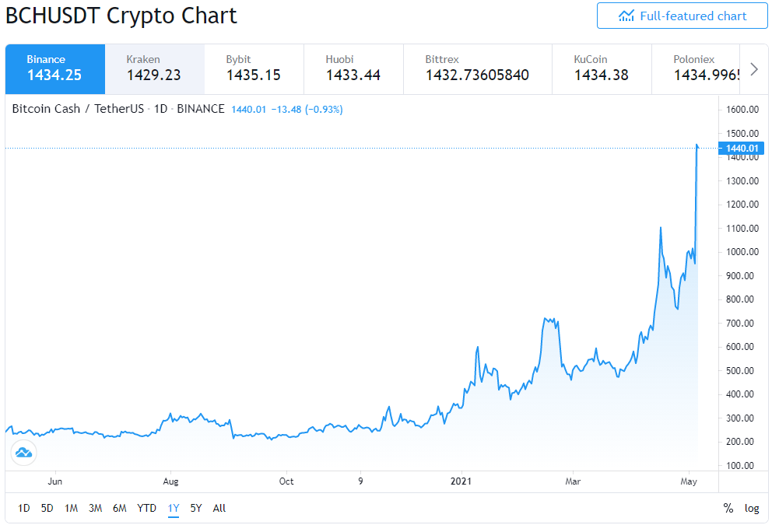Image resolution: width=772 pixels, height=532 pixels.
Task: Show All time range data
Action: click(x=219, y=509)
